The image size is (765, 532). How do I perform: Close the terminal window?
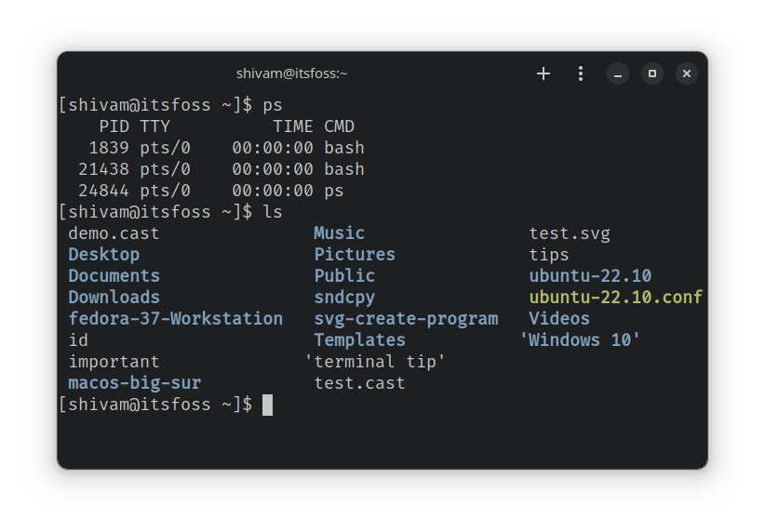pos(686,73)
